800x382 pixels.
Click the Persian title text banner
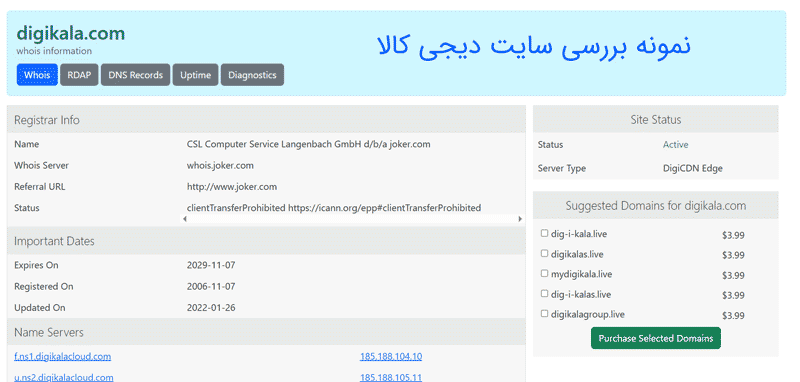(534, 46)
